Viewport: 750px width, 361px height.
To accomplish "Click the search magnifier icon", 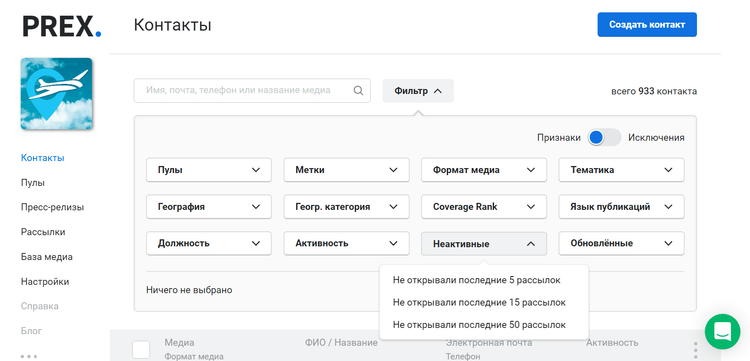I will coord(358,90).
